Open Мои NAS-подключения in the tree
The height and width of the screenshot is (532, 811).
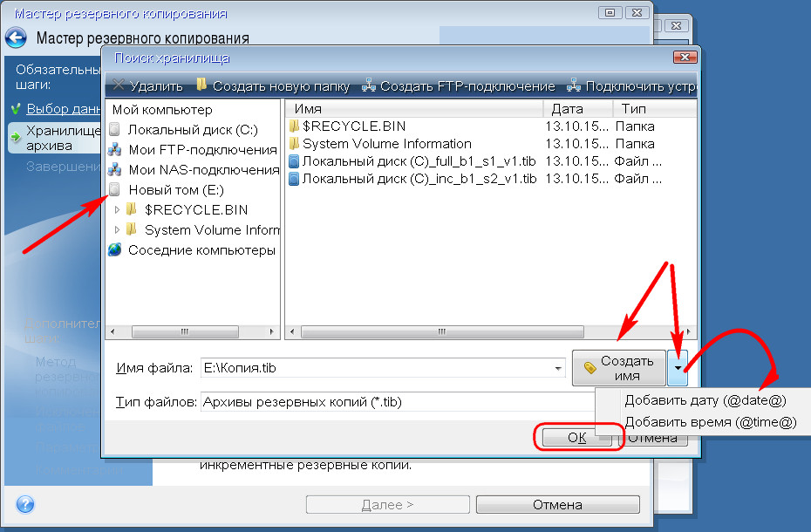pyautogui.click(x=202, y=169)
